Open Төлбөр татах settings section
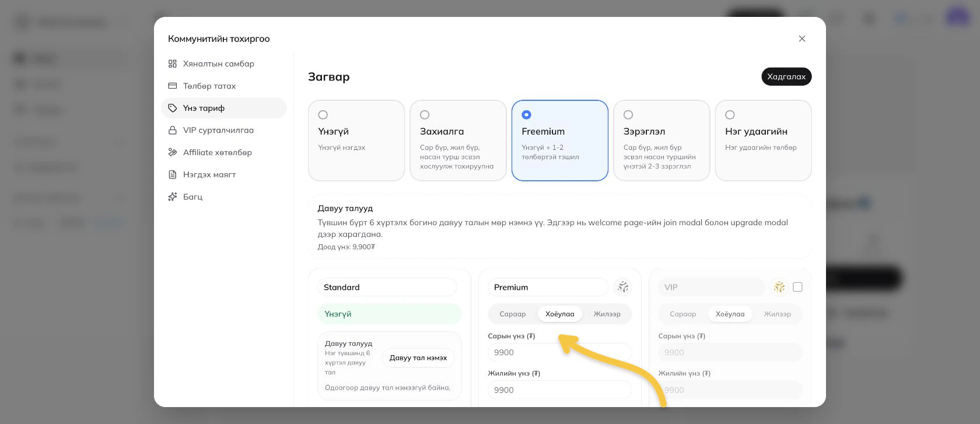The image size is (980, 424). [224, 86]
